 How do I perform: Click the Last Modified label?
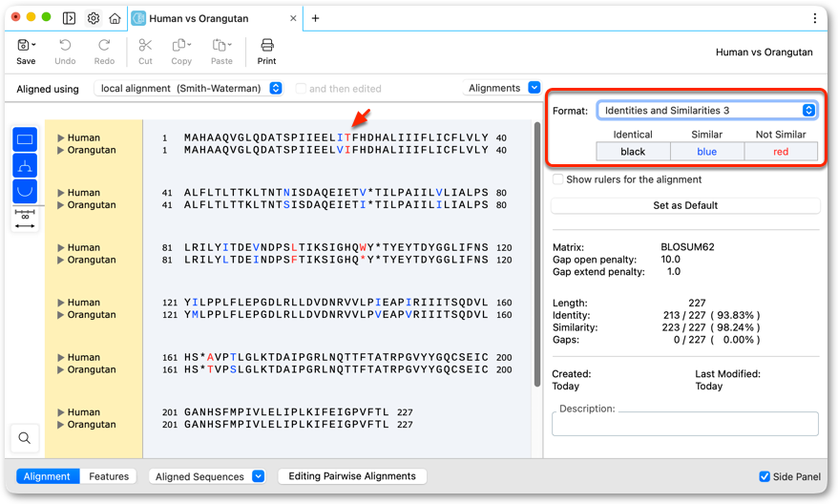[x=727, y=373]
